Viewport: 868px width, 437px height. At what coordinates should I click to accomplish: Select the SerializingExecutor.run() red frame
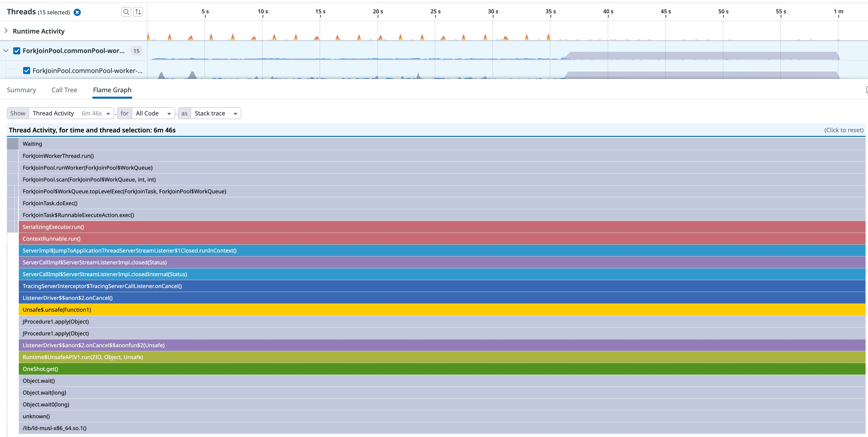pyautogui.click(x=53, y=227)
